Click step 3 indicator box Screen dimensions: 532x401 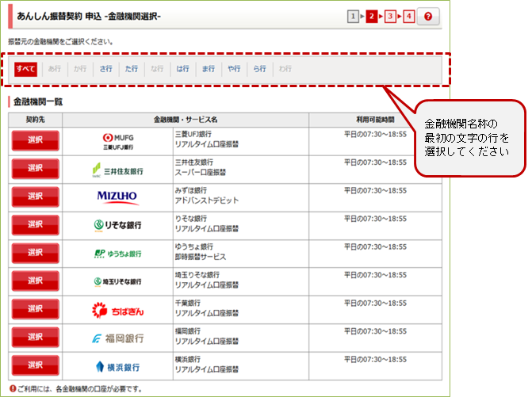390,17
